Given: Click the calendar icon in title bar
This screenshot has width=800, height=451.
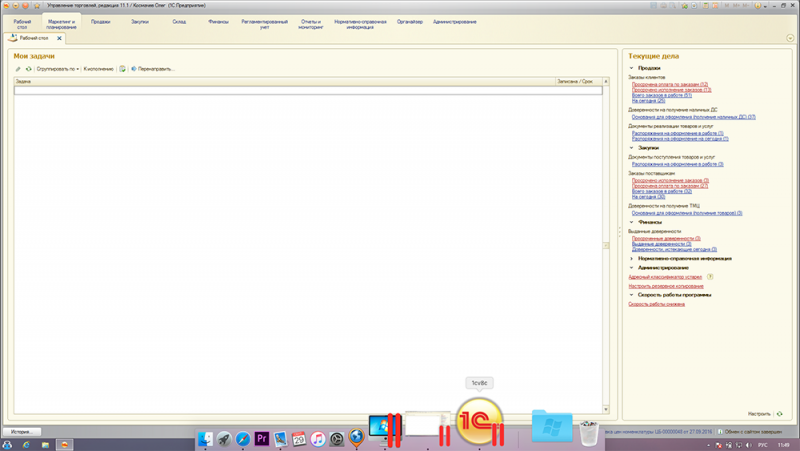Looking at the screenshot, I should 715,6.
